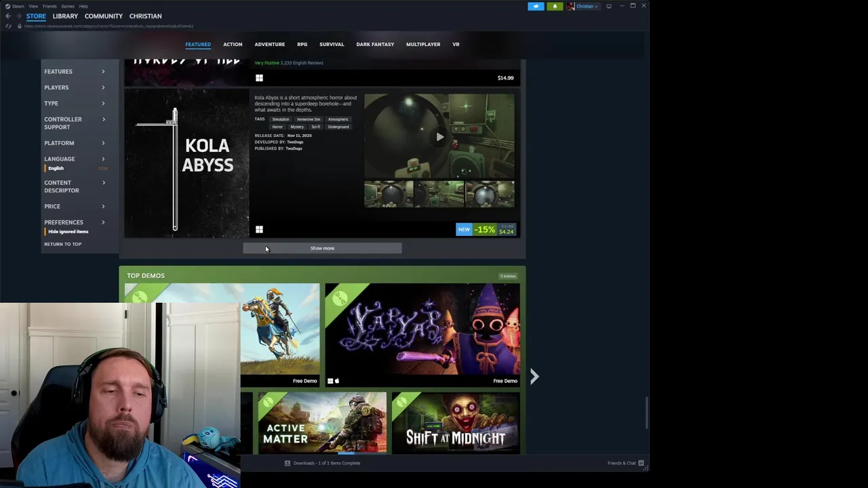Open the Kola Abyss game capsule image
Image resolution: width=868 pixels, height=488 pixels.
tap(186, 163)
